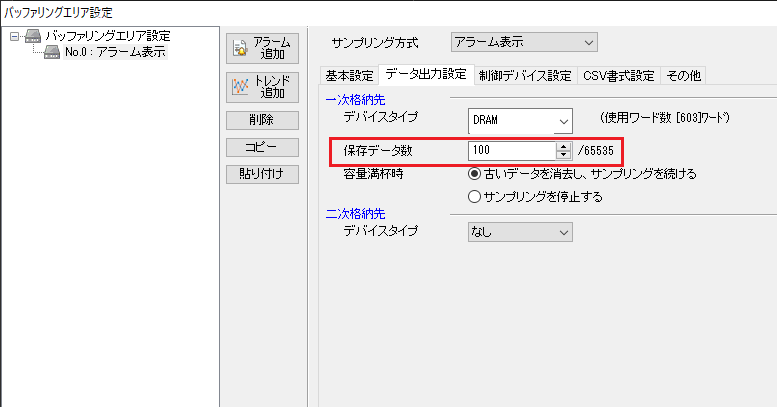
Task: Collapse the バッファリングエリア設定 tree node
Action: click(13, 37)
